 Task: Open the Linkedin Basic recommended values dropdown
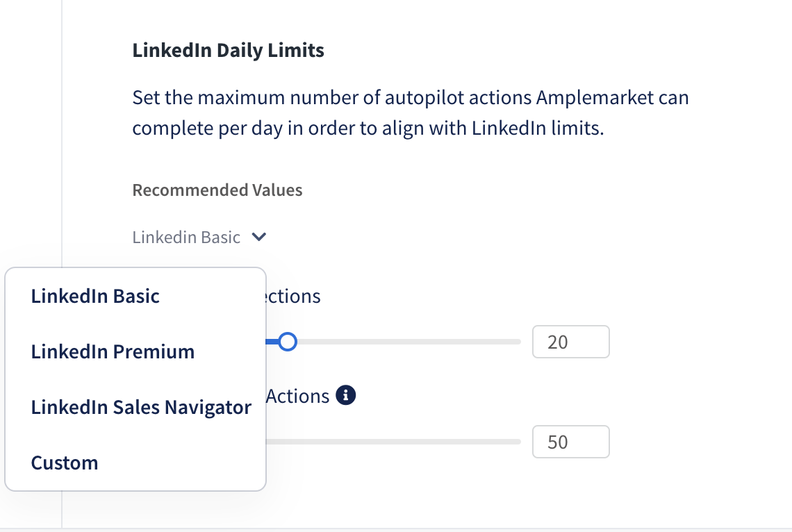pyautogui.click(x=199, y=237)
